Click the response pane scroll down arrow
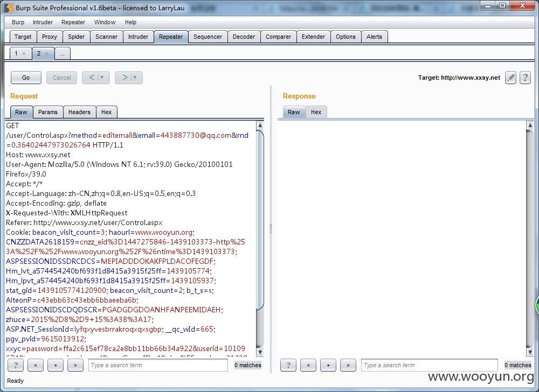Image resolution: width=539 pixels, height=392 pixels. 530,352
